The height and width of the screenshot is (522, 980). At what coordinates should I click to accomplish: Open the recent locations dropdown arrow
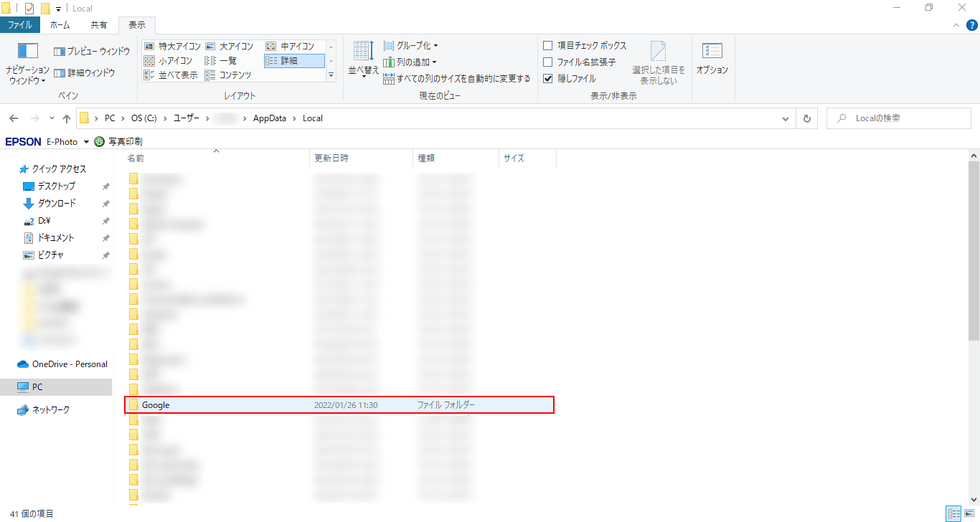(52, 118)
